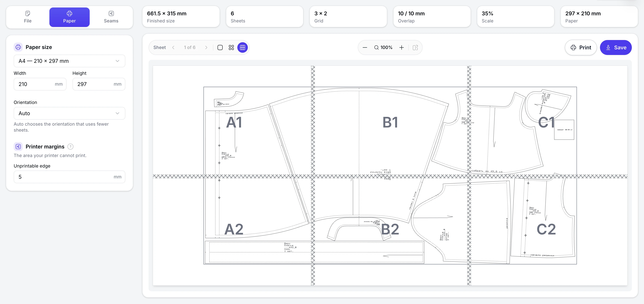
Task: Select single sheet view icon
Action: (220, 47)
